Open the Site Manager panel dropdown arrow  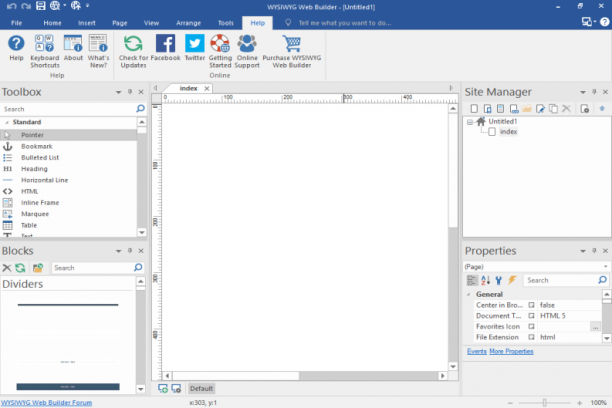[583, 92]
